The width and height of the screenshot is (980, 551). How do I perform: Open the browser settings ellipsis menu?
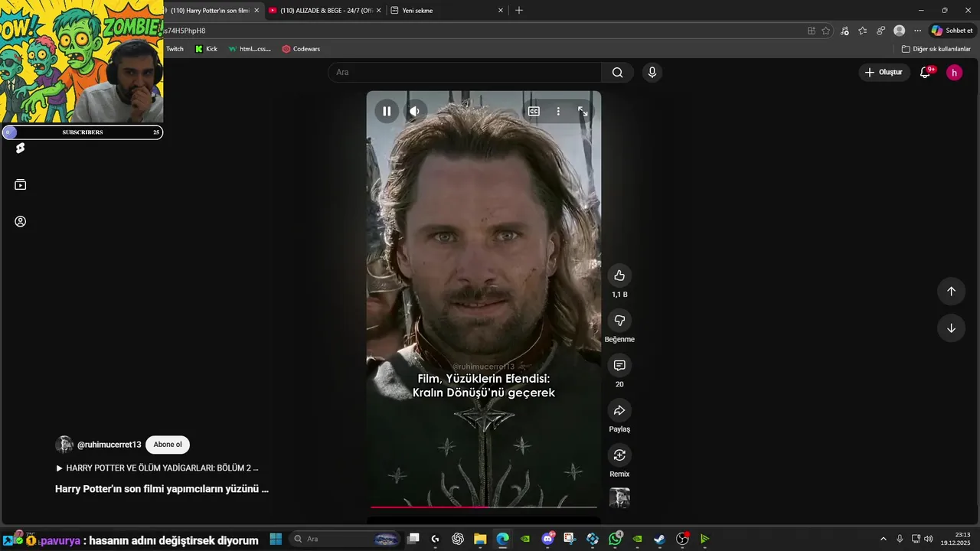coord(917,31)
